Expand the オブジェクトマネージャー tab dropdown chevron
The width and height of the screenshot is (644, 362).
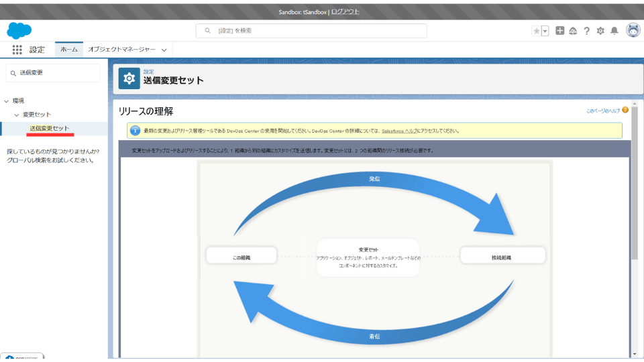pyautogui.click(x=164, y=50)
